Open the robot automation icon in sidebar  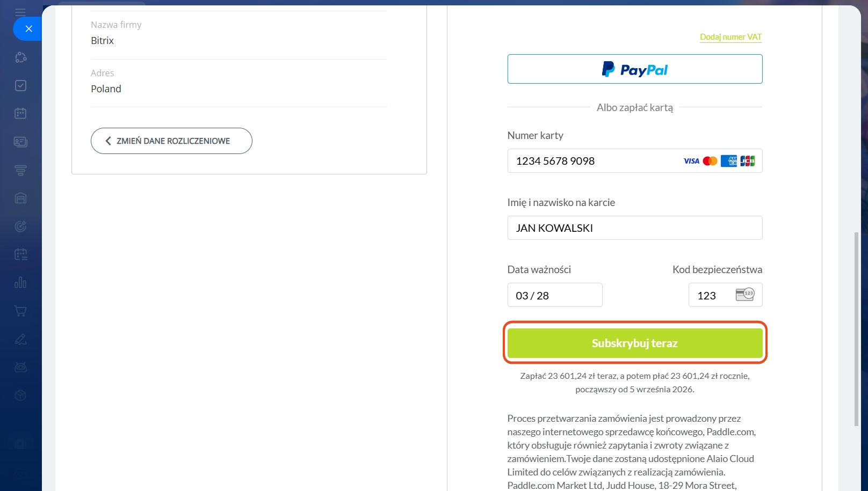click(20, 367)
